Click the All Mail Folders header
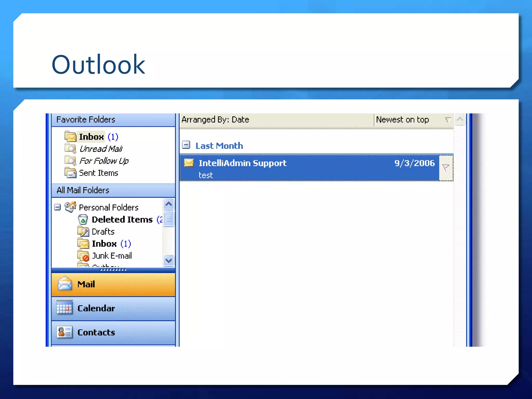This screenshot has width=532, height=399. [113, 190]
